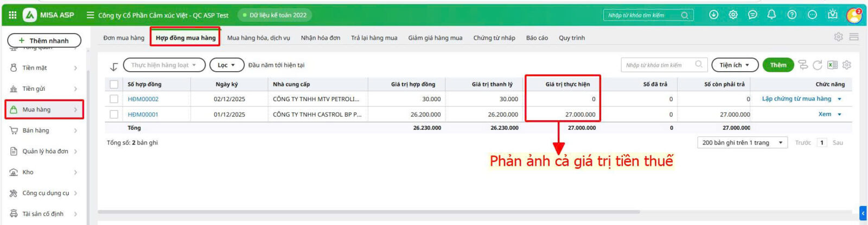Switch to the Đơn mua hàng tab
The height and width of the screenshot is (225, 868).
(124, 38)
